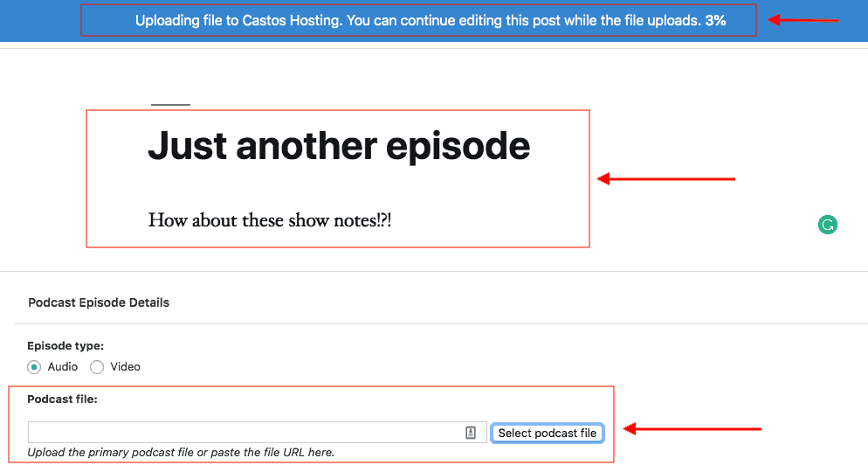Click the show notes paragraph text
The height and width of the screenshot is (472, 868).
point(270,220)
